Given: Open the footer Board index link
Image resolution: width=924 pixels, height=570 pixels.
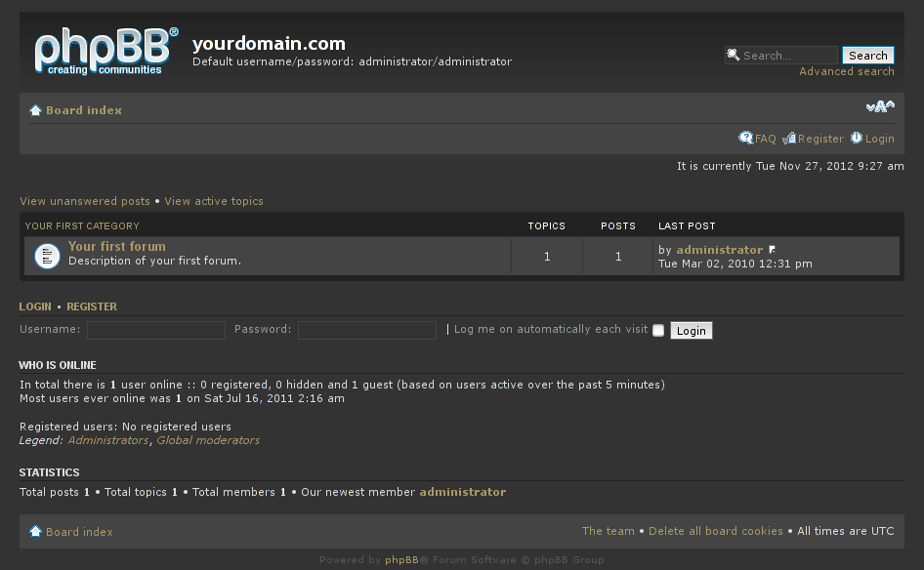Looking at the screenshot, I should click(x=79, y=532).
